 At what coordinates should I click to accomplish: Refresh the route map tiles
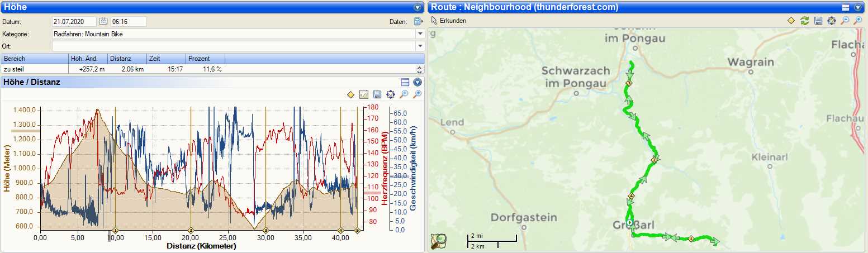(x=804, y=21)
